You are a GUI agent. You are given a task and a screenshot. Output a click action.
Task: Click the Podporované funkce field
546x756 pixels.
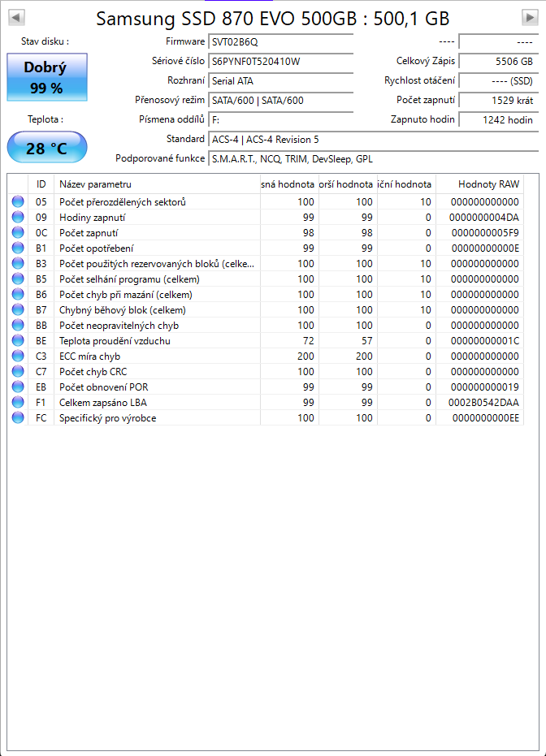[x=373, y=158]
